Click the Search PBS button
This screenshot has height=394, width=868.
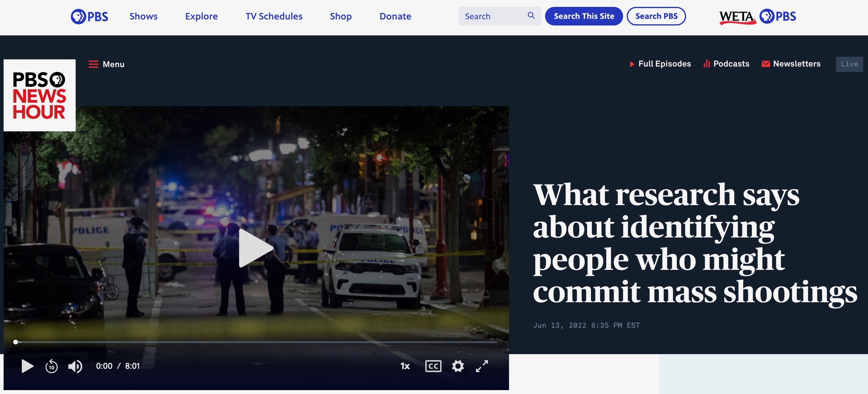click(656, 16)
